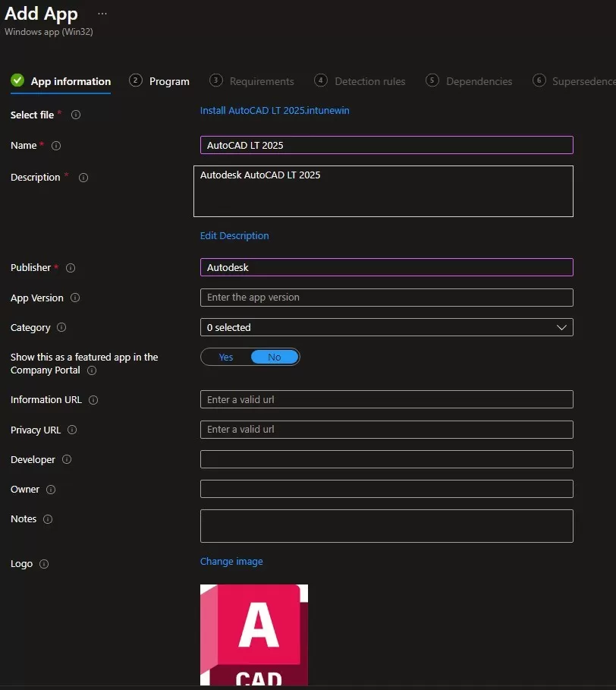Click the Change image link
The image size is (616, 690).
tap(231, 562)
